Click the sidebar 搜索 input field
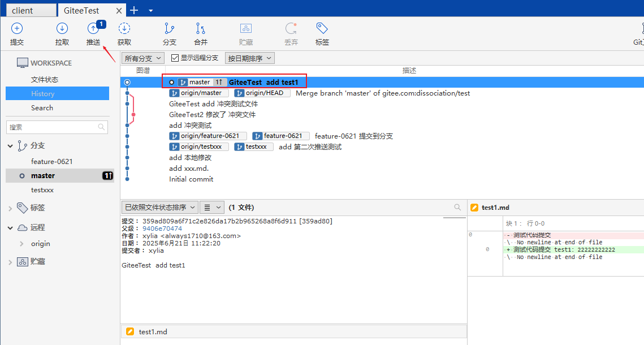 coord(53,127)
